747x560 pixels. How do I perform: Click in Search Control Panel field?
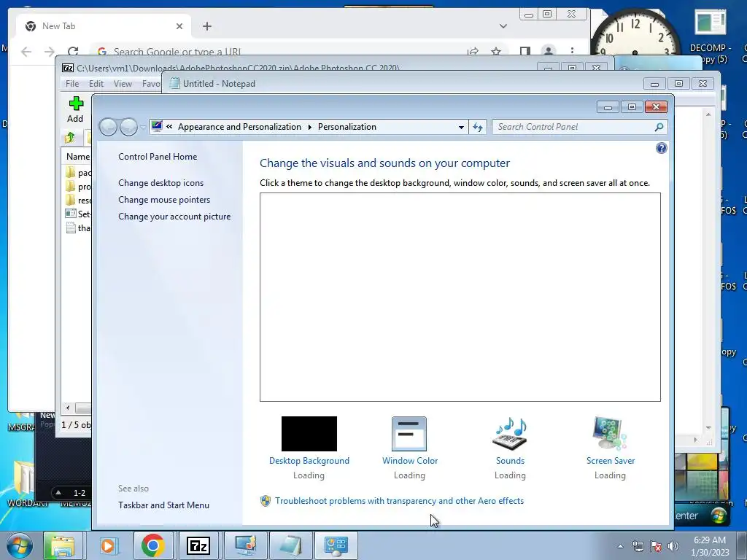pos(573,127)
